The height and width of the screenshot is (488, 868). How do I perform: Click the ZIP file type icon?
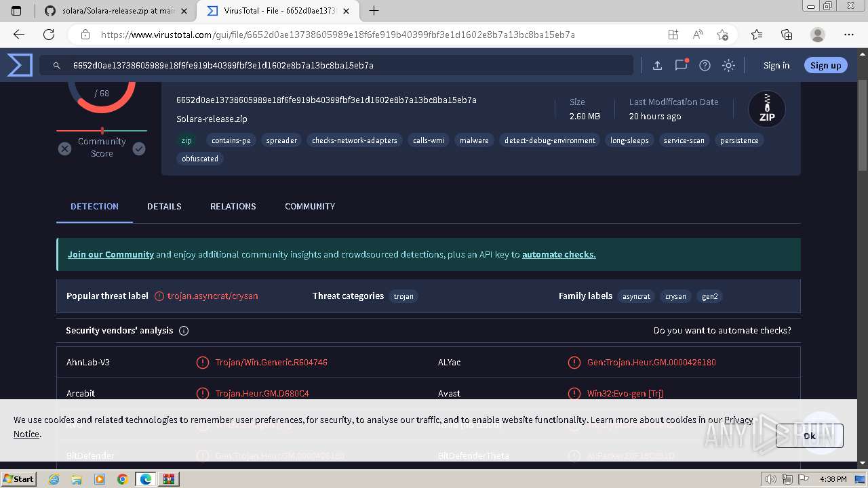767,109
